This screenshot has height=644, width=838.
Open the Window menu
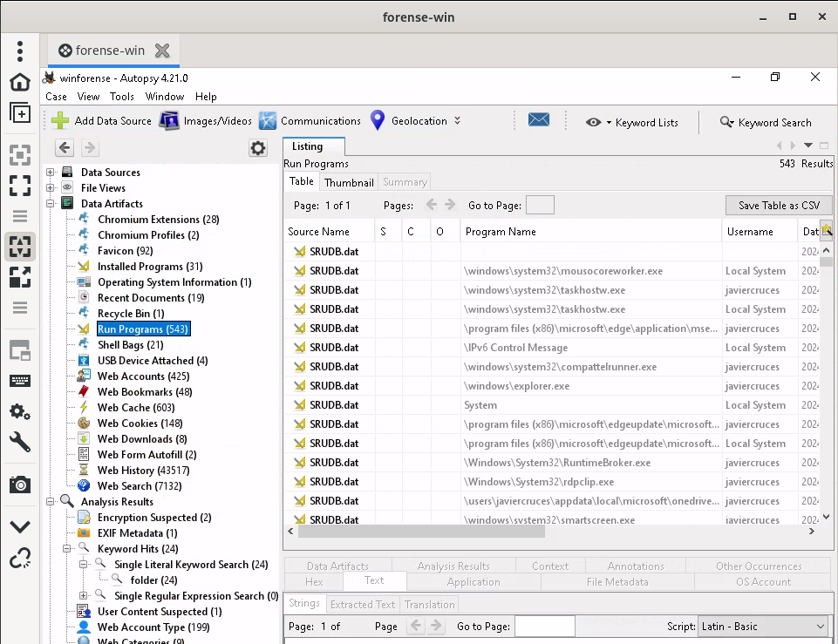(x=165, y=97)
